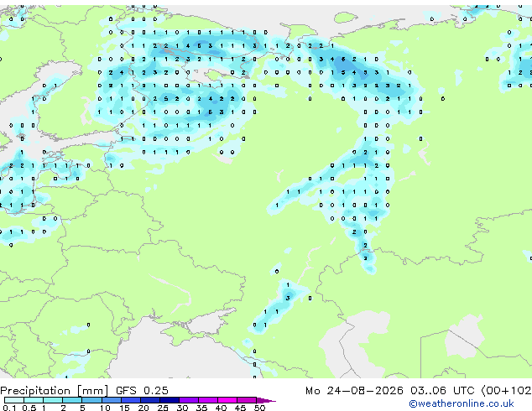Image resolution: width=532 pixels, height=411 pixels.
Task: Click the '15' legend tick label
Action: click(x=124, y=408)
